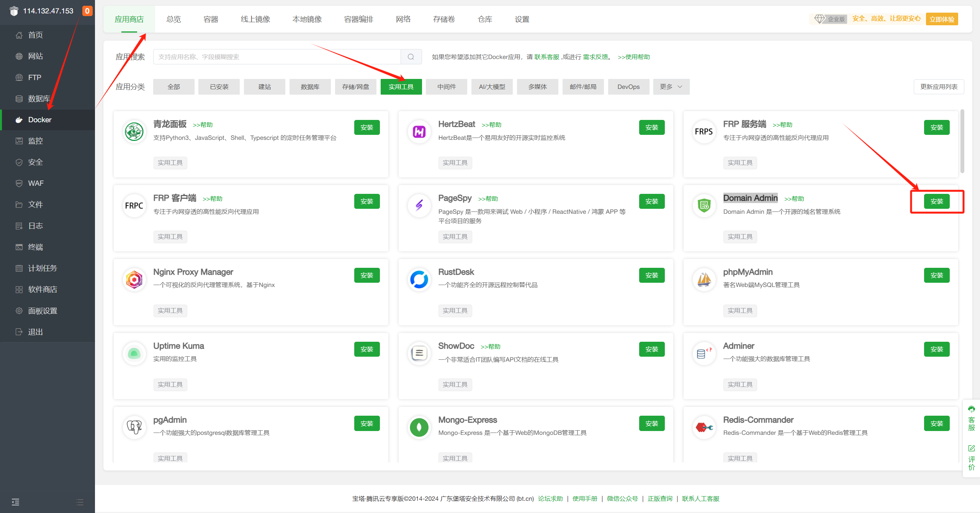The height and width of the screenshot is (513, 980).
Task: Click the Redis-Commander app logo
Action: point(704,428)
